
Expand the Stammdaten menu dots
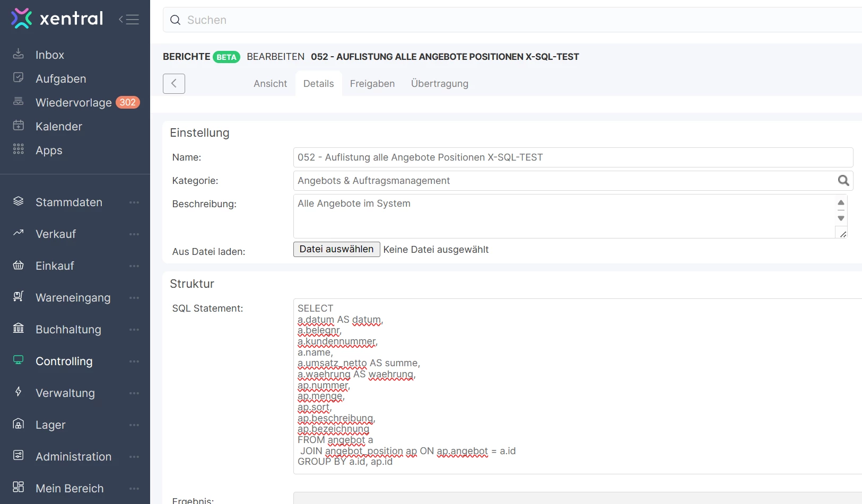point(134,202)
